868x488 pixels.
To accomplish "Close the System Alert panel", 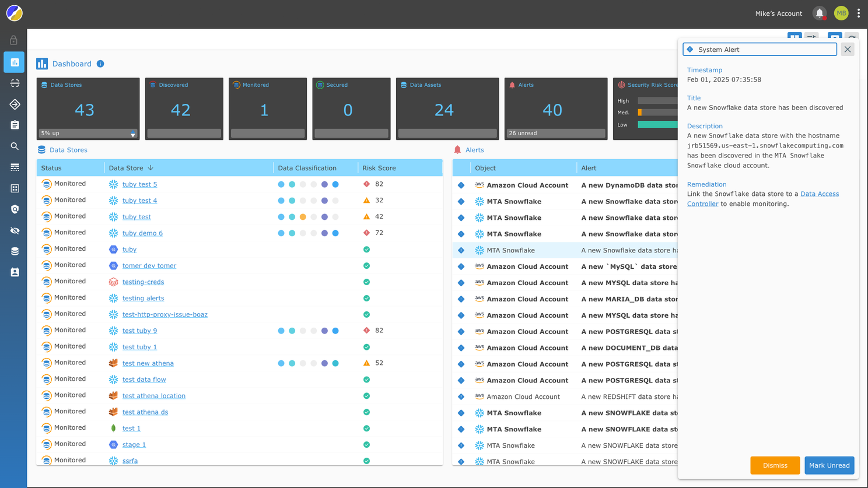I will [848, 50].
